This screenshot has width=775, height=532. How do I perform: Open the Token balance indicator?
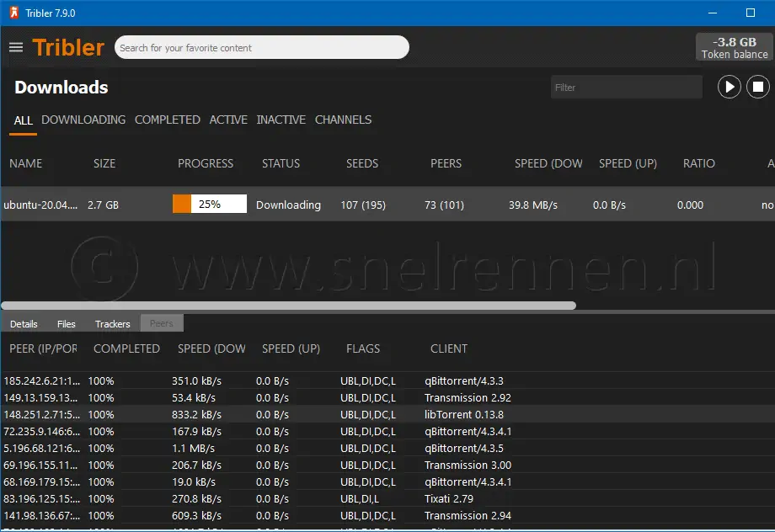tap(735, 47)
